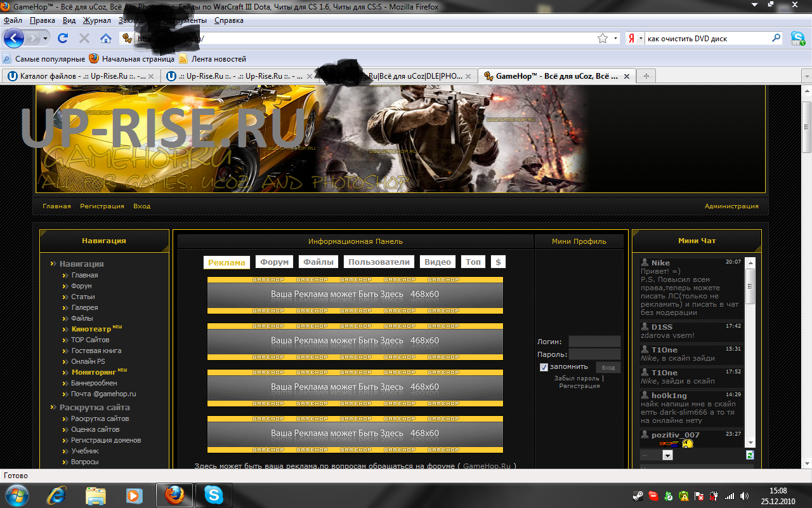Click the smiley in pozitiv_007's chat message

(688, 443)
